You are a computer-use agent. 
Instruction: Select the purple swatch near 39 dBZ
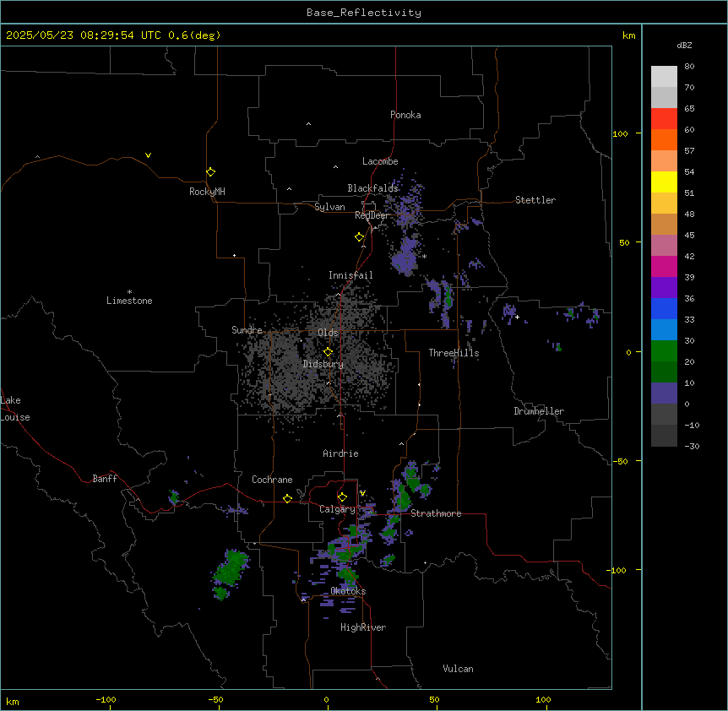coord(664,288)
